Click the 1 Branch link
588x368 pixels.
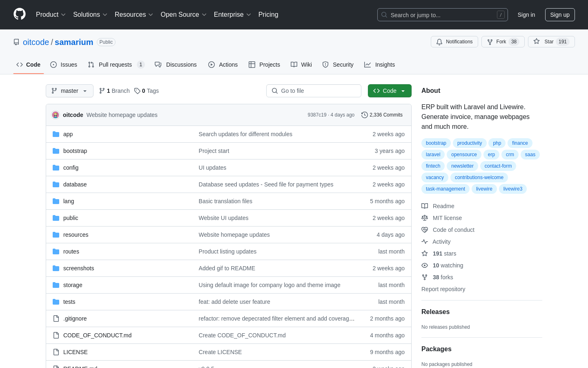tap(114, 91)
